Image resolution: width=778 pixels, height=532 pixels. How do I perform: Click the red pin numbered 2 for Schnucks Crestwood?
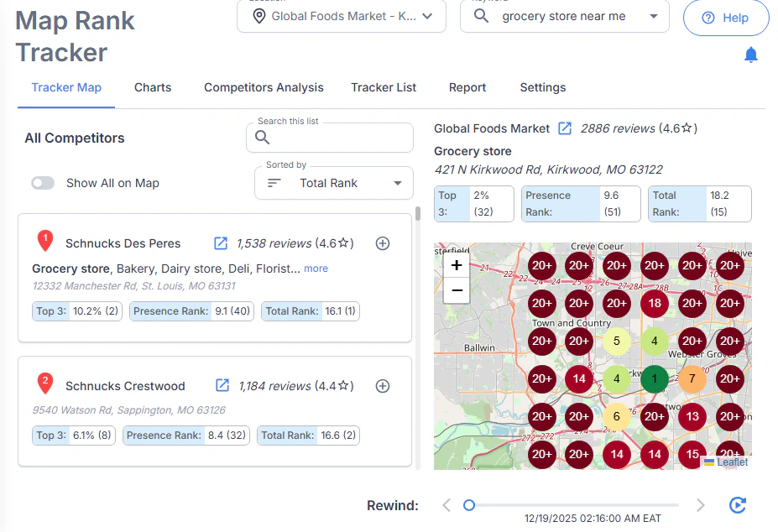click(x=45, y=383)
